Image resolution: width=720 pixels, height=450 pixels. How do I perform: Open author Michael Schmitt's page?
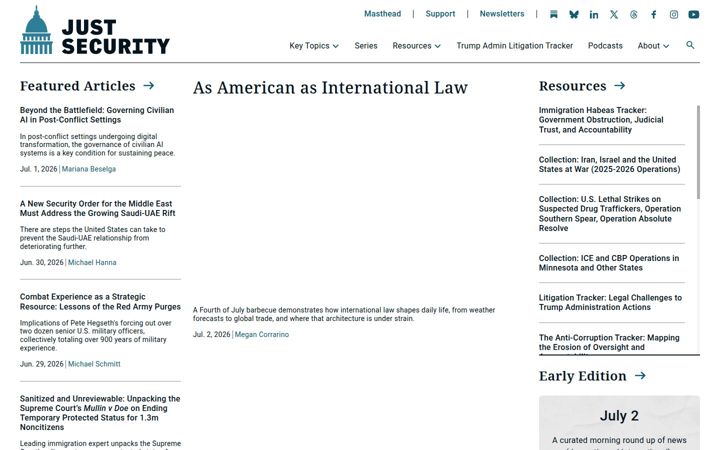coord(94,364)
